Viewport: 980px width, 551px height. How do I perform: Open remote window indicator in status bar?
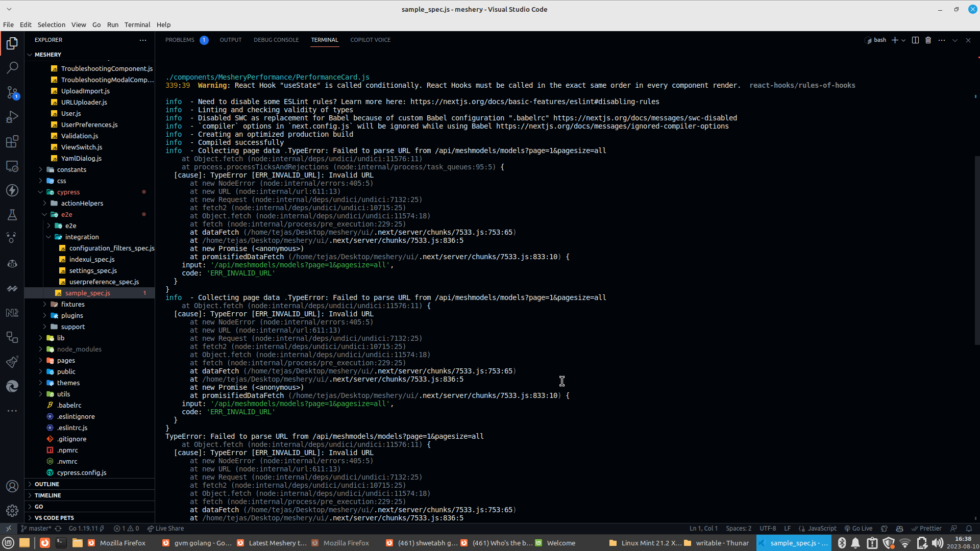pyautogui.click(x=9, y=529)
